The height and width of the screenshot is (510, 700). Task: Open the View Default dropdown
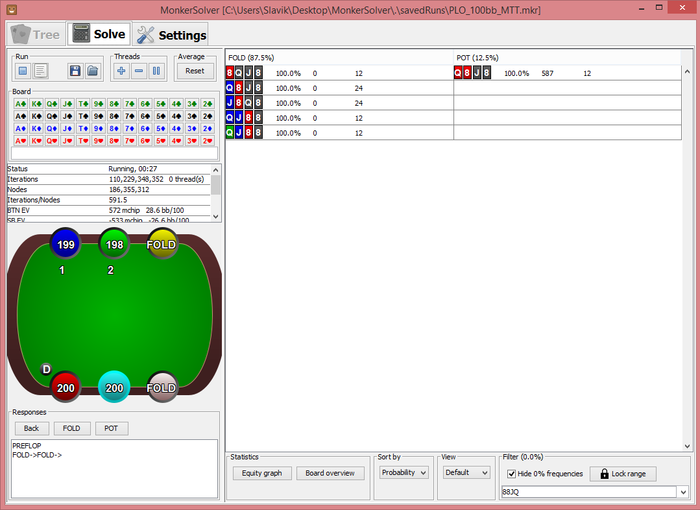click(466, 472)
